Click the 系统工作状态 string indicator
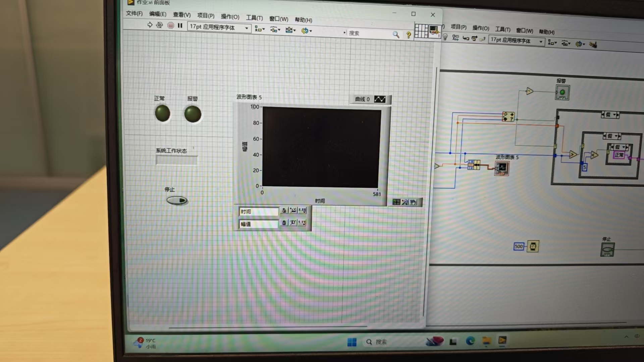Image resolution: width=644 pixels, height=362 pixels. tap(176, 160)
